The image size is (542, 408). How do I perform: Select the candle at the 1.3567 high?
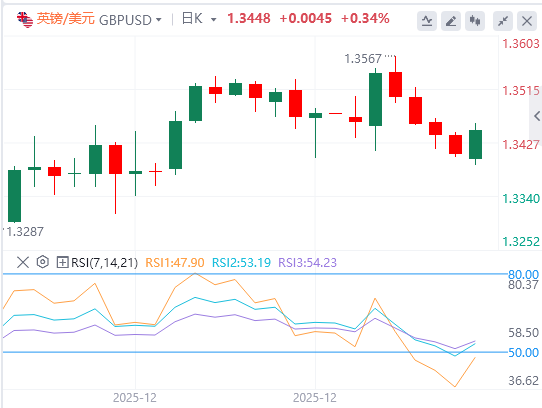pyautogui.click(x=395, y=80)
